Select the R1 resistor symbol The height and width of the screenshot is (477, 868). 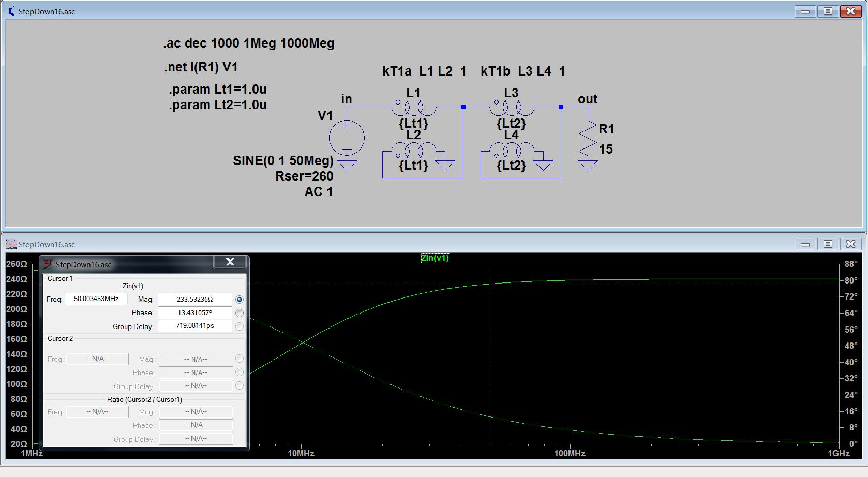(588, 139)
